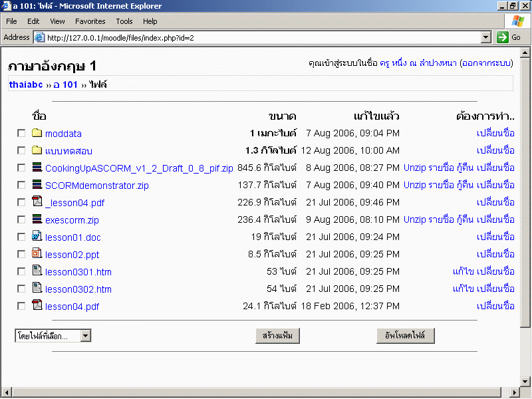Image resolution: width=532 pixels, height=399 pixels.
Task: Open the 'โดยไฟล์ที่เลือก...' action dropdown
Action: (x=53, y=336)
